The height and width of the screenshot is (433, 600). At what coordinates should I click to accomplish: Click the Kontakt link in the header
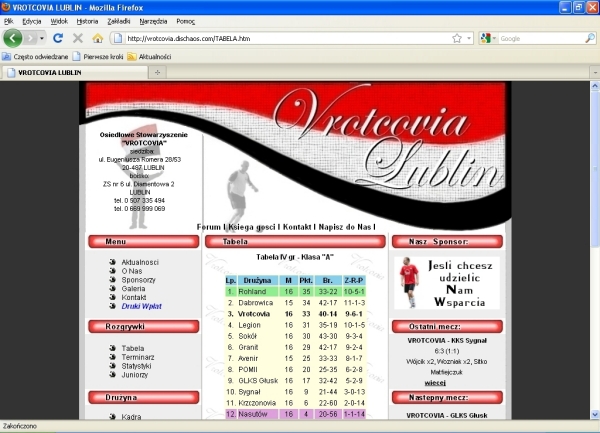(x=297, y=227)
